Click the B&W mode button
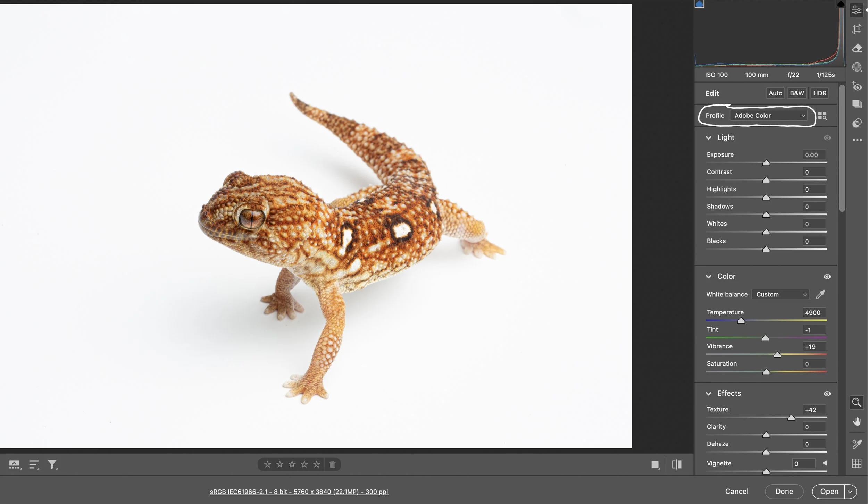 (796, 93)
